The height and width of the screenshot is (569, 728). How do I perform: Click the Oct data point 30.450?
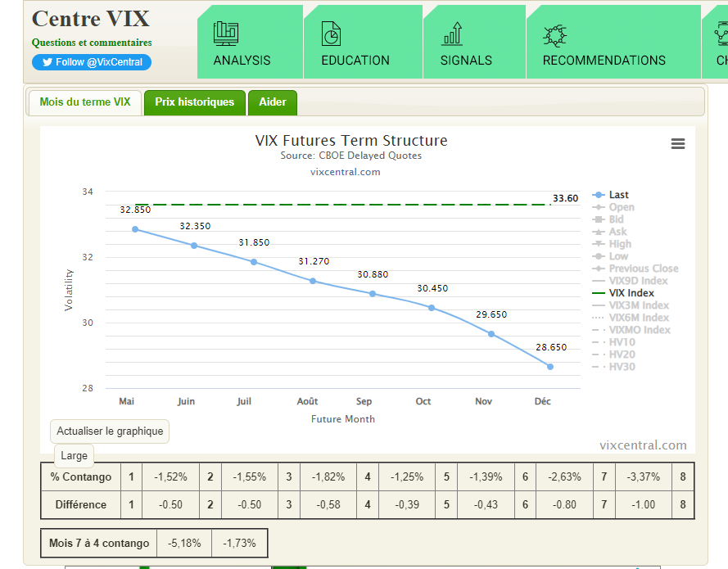tap(432, 308)
